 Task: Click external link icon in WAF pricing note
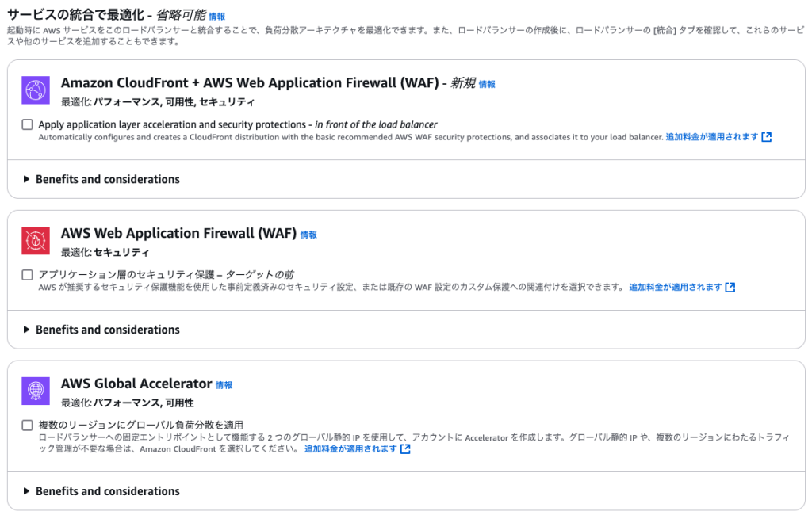coord(730,287)
